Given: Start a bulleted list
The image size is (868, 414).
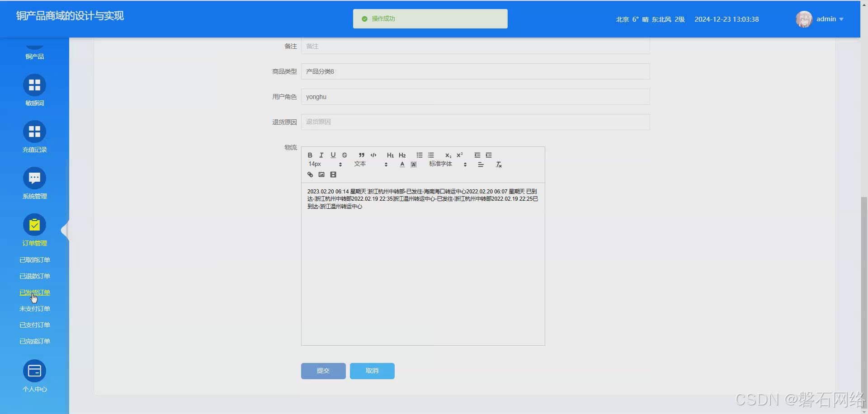Looking at the screenshot, I should pos(431,155).
